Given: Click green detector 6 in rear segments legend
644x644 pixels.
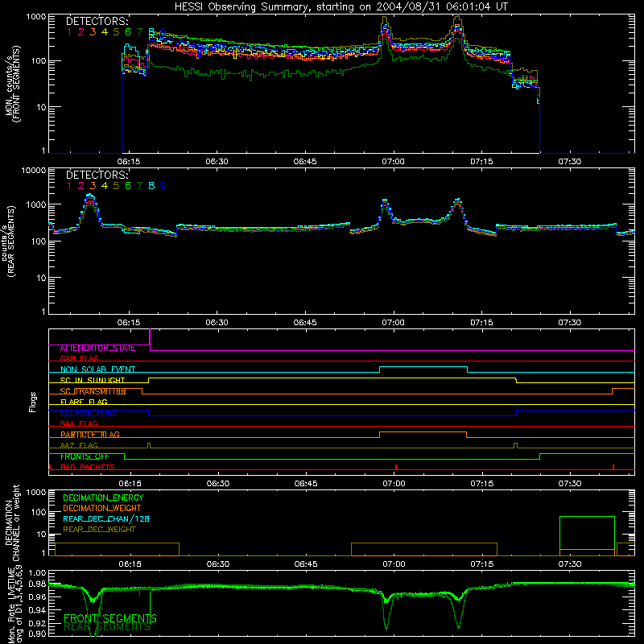Looking at the screenshot, I should coord(128,186).
